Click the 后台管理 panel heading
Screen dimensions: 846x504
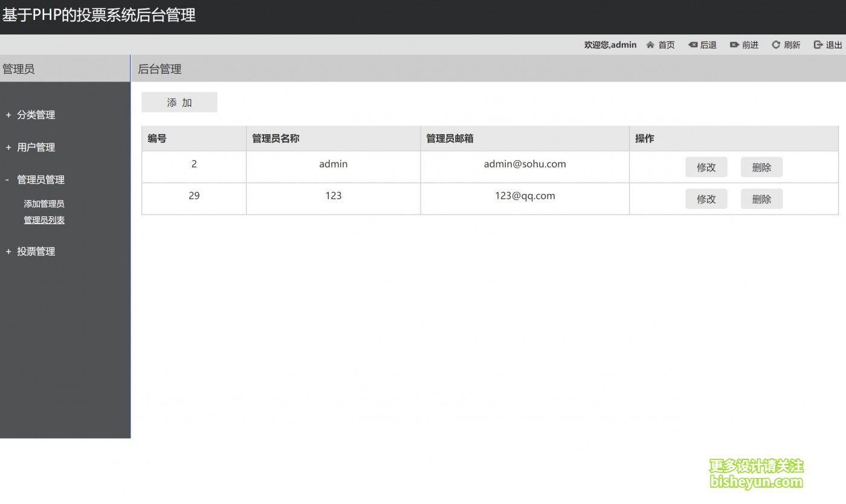pos(160,69)
